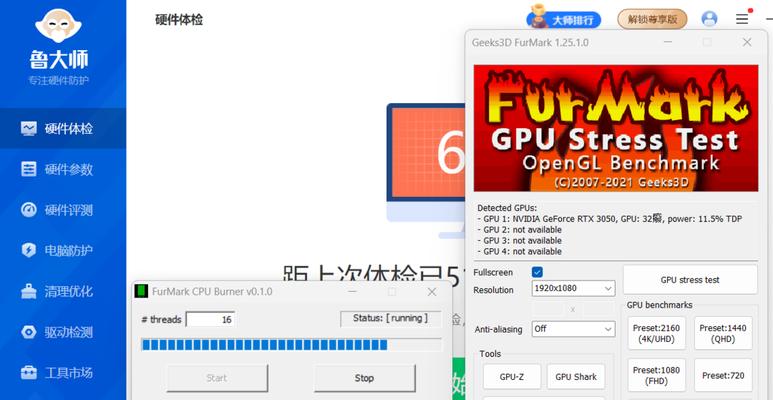Screen dimensions: 773x400
Task: Click the threads count field showing 16
Action: [211, 319]
